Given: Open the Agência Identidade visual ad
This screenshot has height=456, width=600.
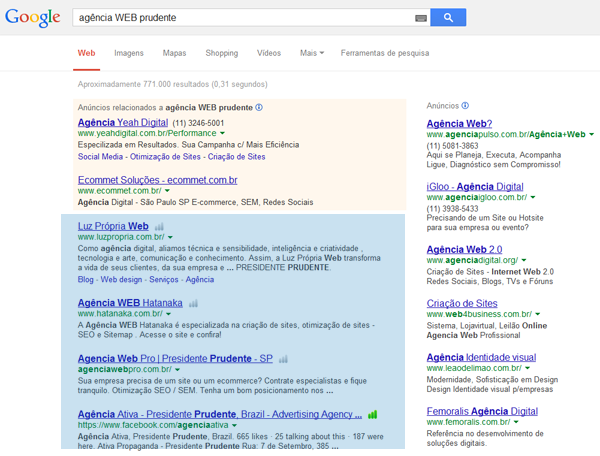Looking at the screenshot, I should click(x=481, y=357).
